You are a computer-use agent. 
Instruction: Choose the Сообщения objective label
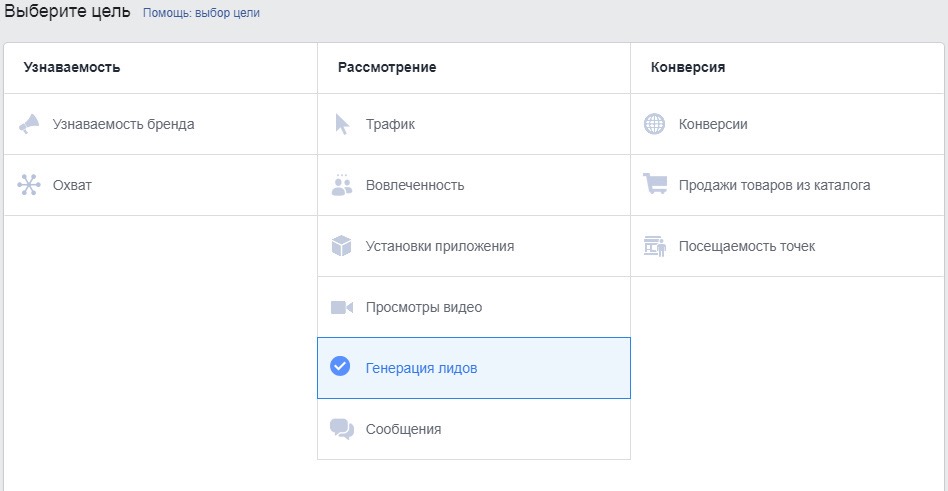pos(403,429)
